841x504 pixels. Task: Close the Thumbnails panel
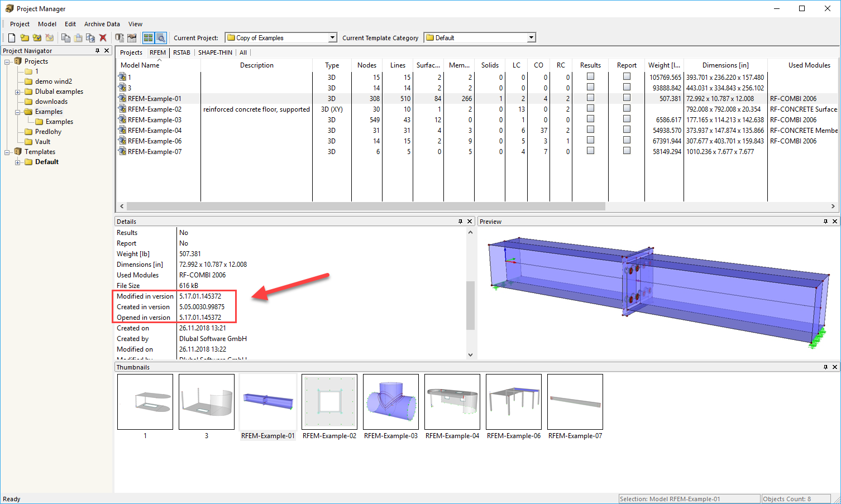pos(835,367)
